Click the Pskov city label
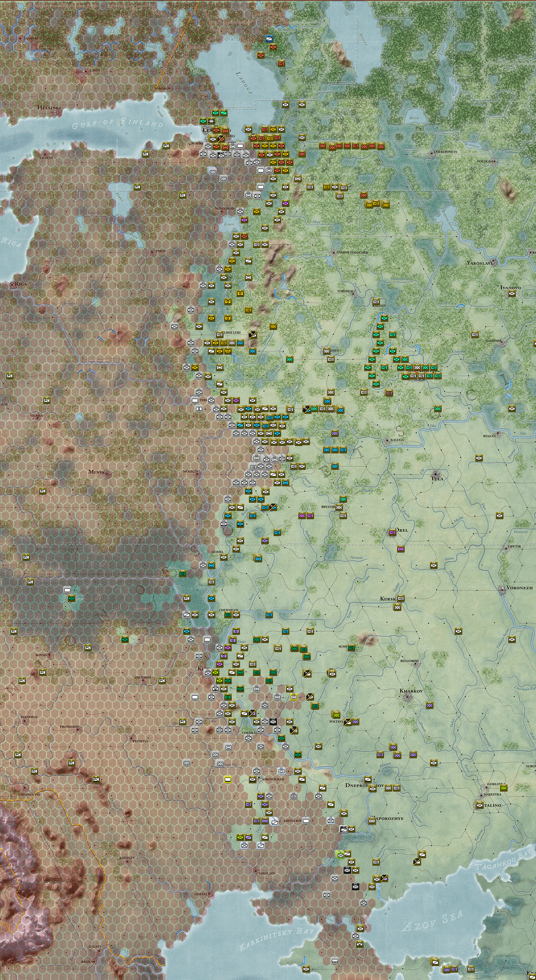The width and height of the screenshot is (536, 980). tap(161, 251)
